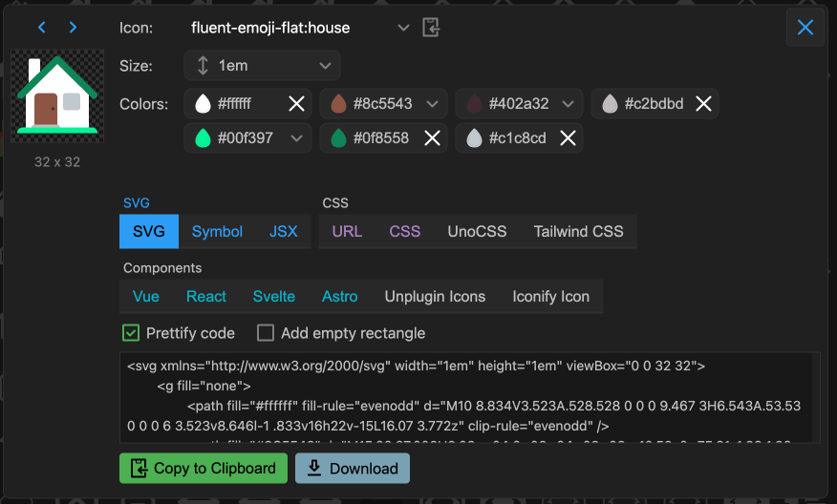Image resolution: width=837 pixels, height=504 pixels.
Task: Click the #00f397 green color swatch
Action: [x=202, y=138]
